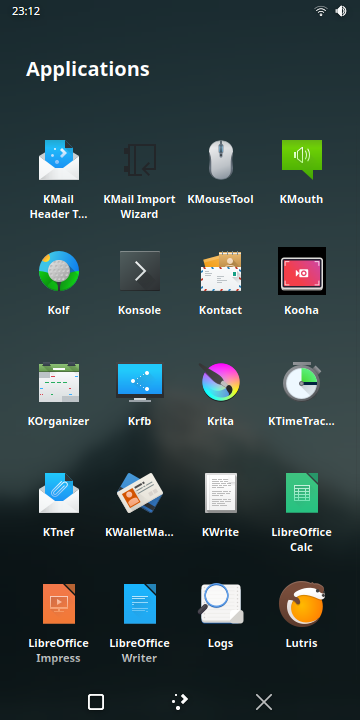Open LibreOffice Writer document icon
The height and width of the screenshot is (720, 360).
pyautogui.click(x=140, y=604)
